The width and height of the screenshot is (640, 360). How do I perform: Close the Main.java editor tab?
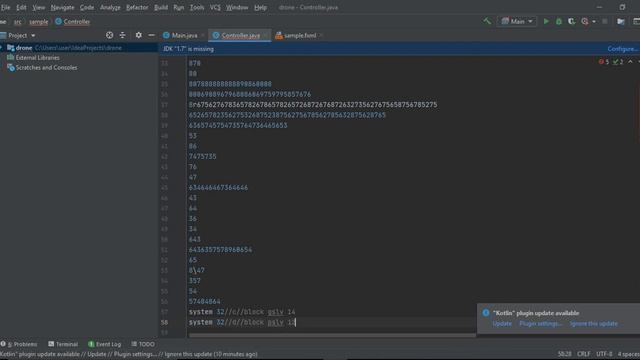pyautogui.click(x=202, y=36)
